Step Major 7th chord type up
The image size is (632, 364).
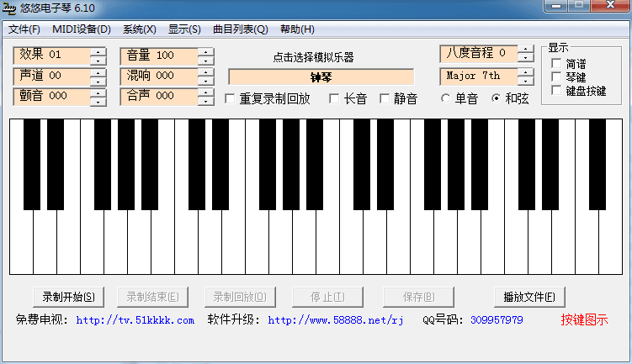pos(526,72)
